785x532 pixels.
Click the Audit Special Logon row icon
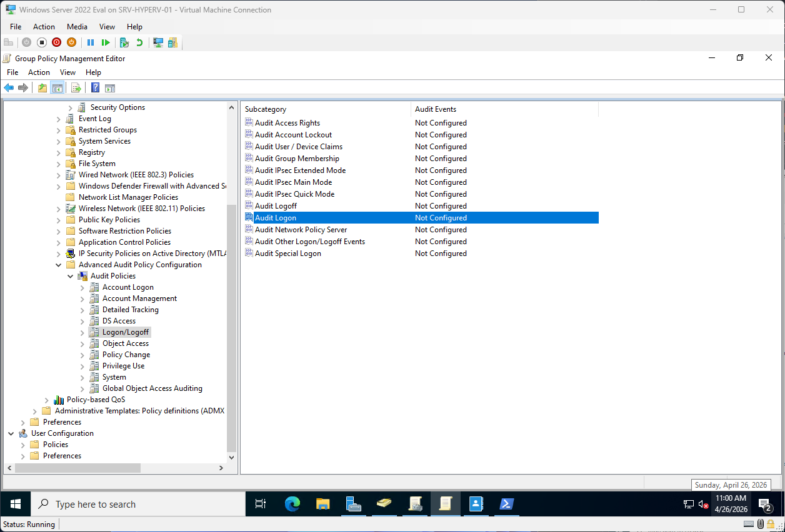coord(249,254)
